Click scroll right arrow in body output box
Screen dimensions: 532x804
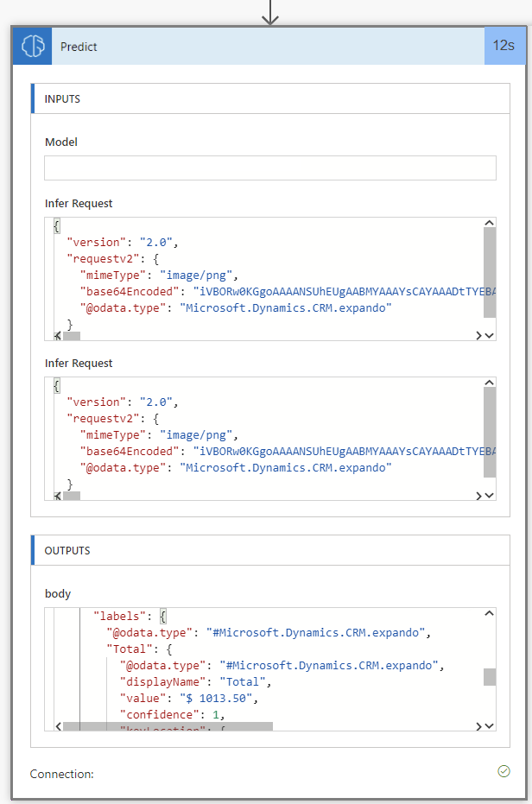click(478, 726)
